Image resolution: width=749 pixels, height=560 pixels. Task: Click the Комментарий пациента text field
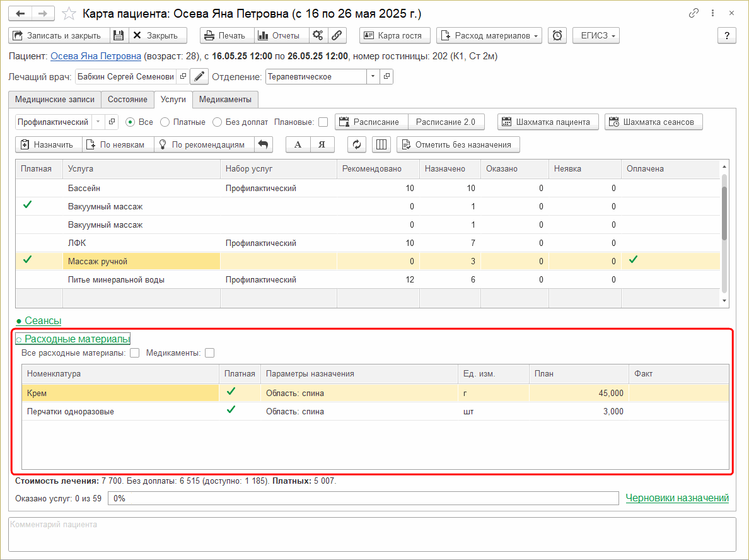pyautogui.click(x=372, y=534)
